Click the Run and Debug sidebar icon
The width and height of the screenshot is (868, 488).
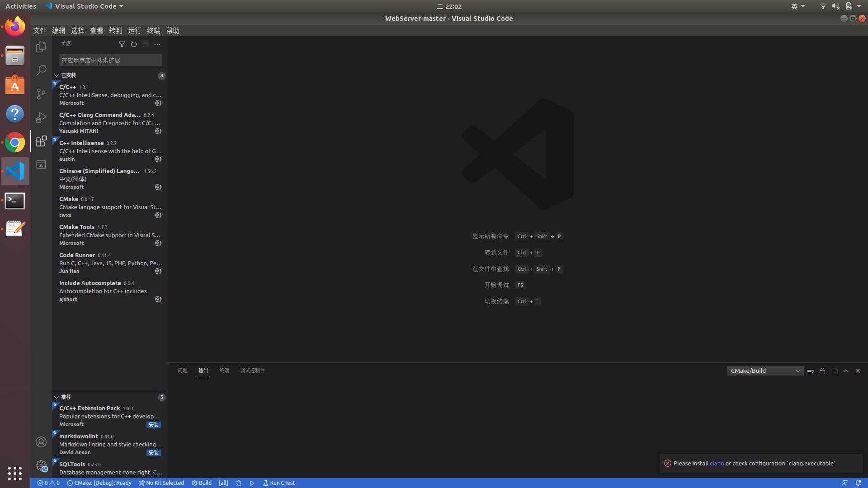(x=41, y=117)
